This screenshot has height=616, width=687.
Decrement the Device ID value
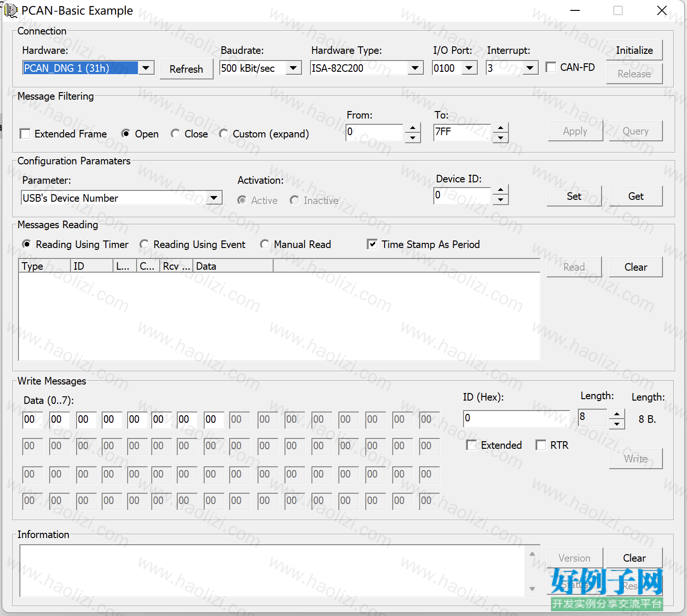coord(500,199)
